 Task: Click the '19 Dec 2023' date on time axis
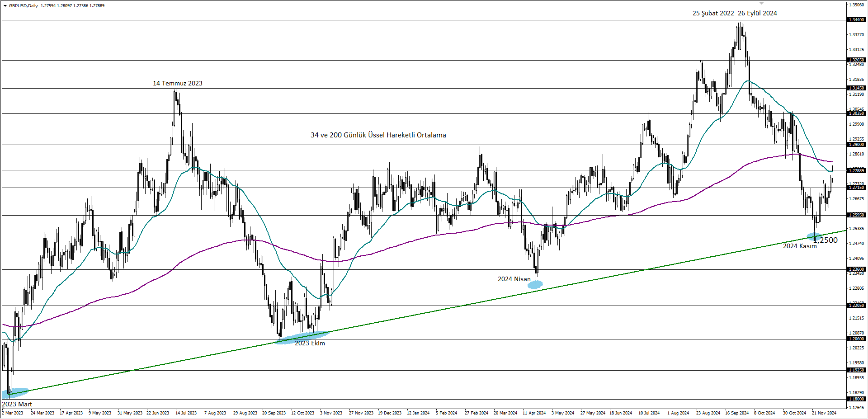pyautogui.click(x=390, y=413)
